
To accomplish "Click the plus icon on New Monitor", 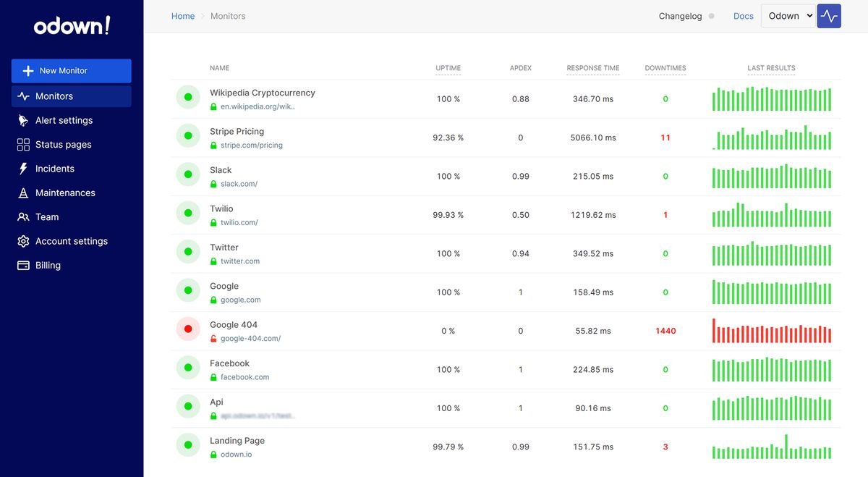I will click(x=28, y=71).
